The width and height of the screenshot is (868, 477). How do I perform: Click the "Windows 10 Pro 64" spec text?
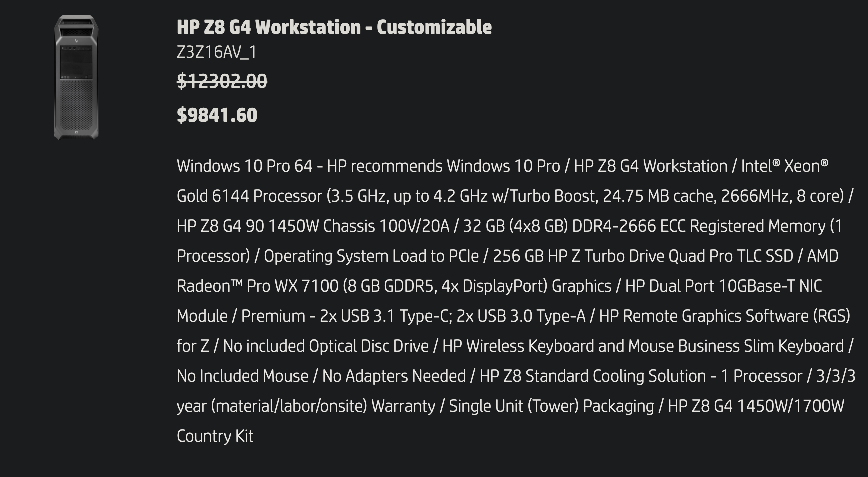tap(244, 166)
